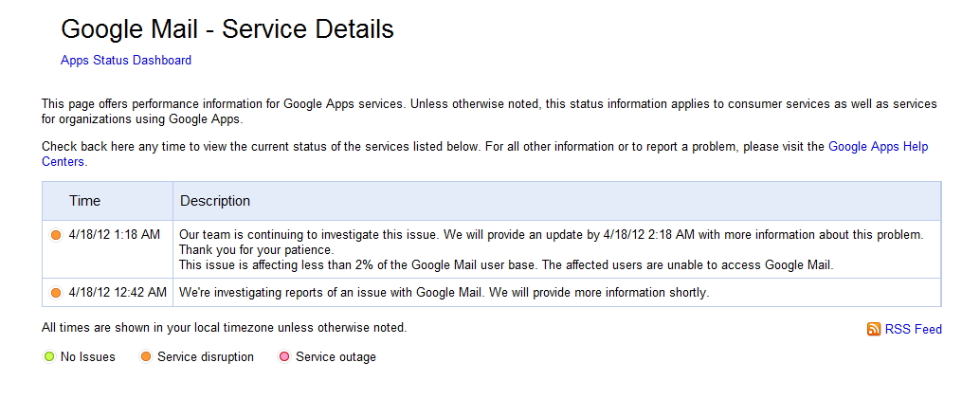This screenshot has width=980, height=399.
Task: Click the "investigating reports" update description
Action: point(444,293)
